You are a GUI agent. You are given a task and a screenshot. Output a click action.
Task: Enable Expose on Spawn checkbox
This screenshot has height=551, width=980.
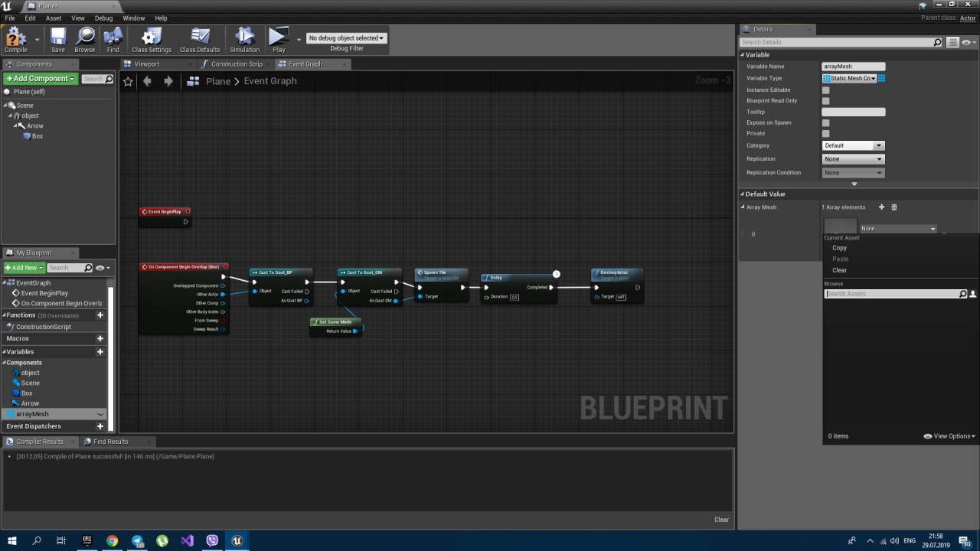[825, 122]
